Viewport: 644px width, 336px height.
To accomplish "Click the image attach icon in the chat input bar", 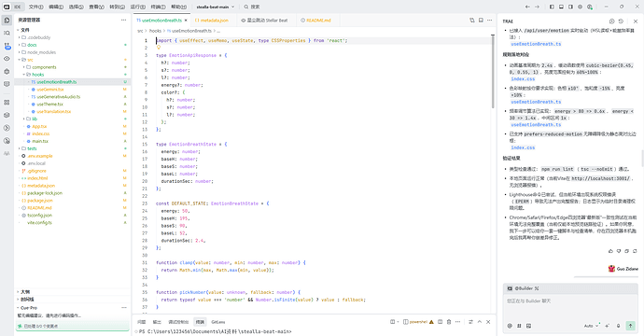I will [528, 326].
